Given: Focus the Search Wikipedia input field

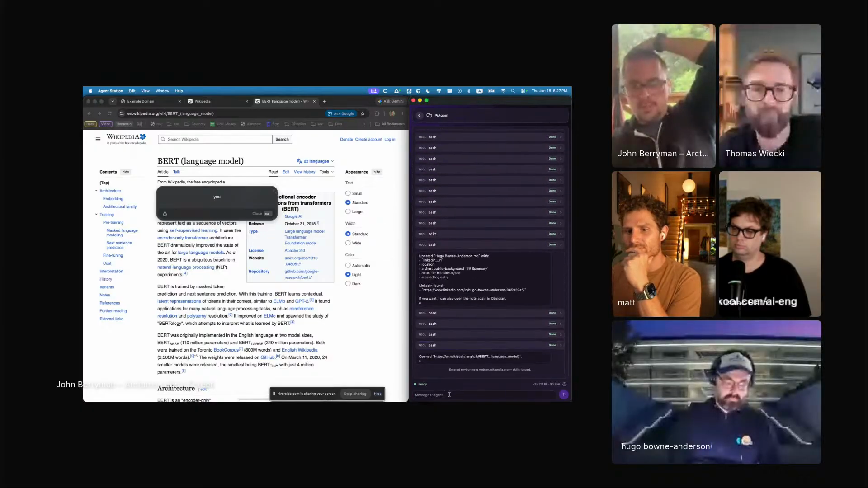Looking at the screenshot, I should tap(215, 139).
